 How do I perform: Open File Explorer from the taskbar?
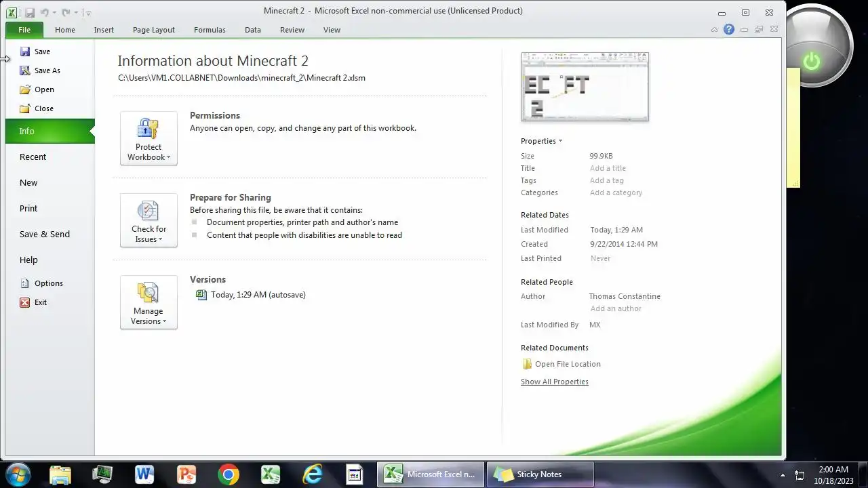60,474
